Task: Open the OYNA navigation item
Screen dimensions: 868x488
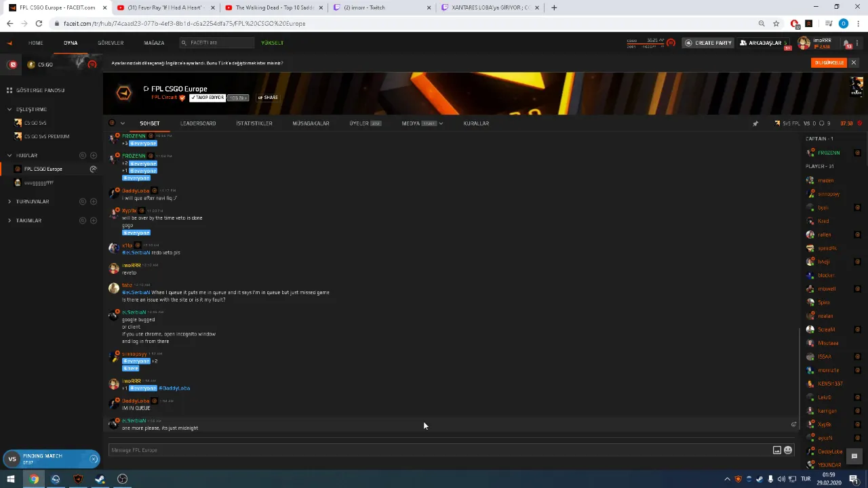Action: [x=71, y=43]
